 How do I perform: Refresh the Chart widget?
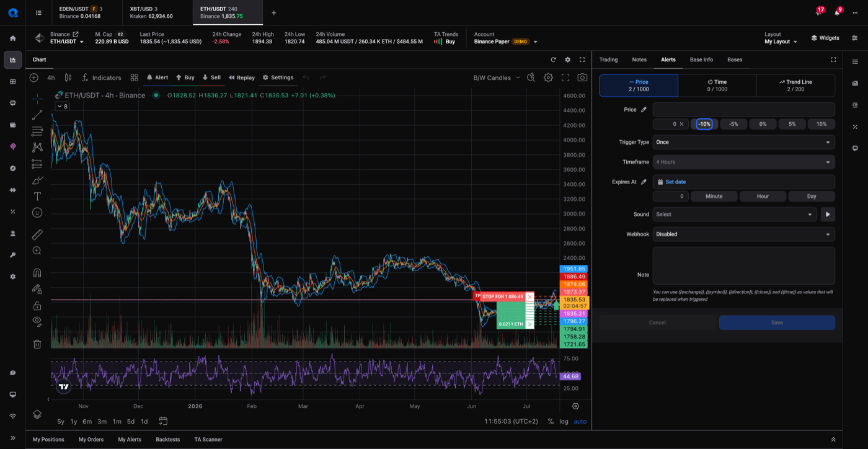click(x=553, y=60)
